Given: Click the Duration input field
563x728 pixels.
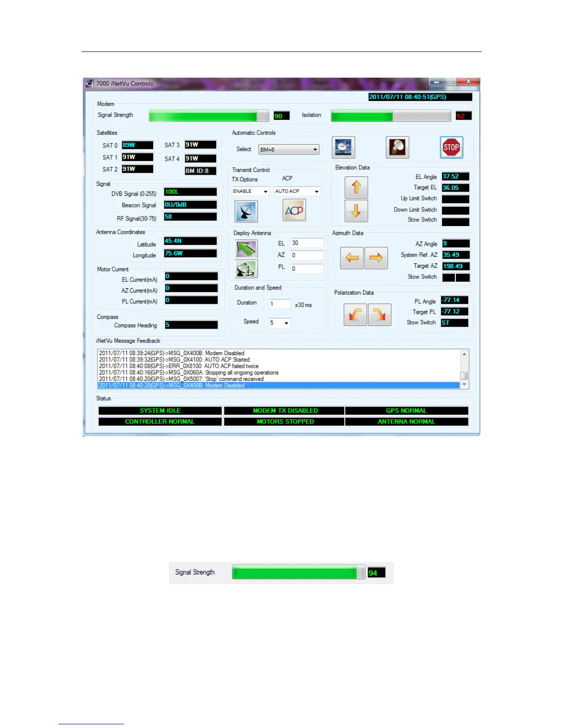Looking at the screenshot, I should pyautogui.click(x=280, y=304).
